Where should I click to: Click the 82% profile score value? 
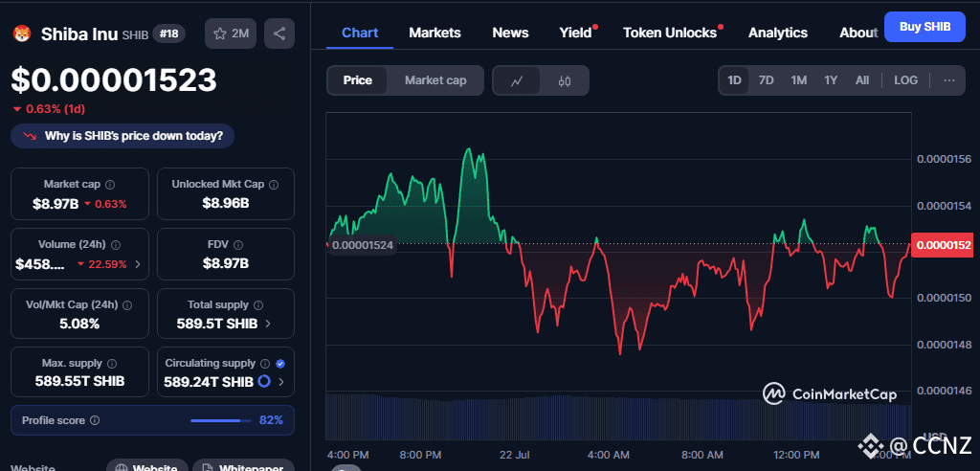click(x=271, y=420)
